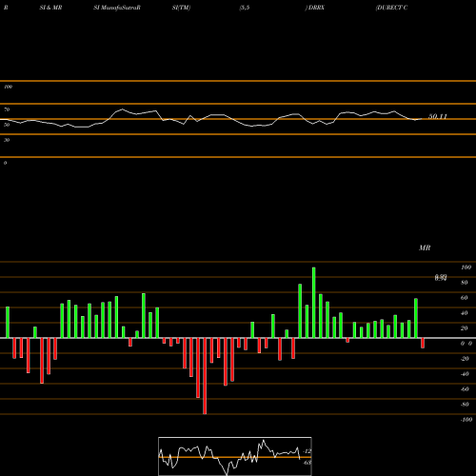Open the mini line chart thumbnail at bottom
This screenshot has height=476, width=476.
coord(235,456)
